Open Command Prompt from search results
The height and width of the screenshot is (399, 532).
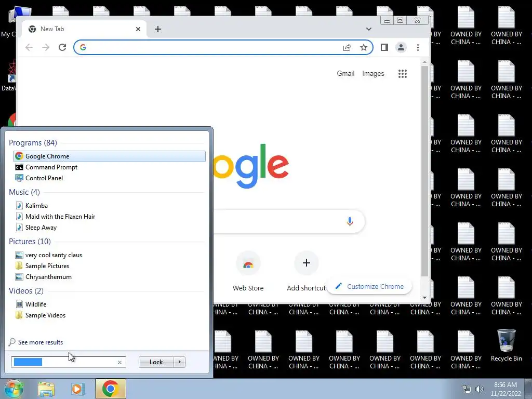[x=109, y=167]
